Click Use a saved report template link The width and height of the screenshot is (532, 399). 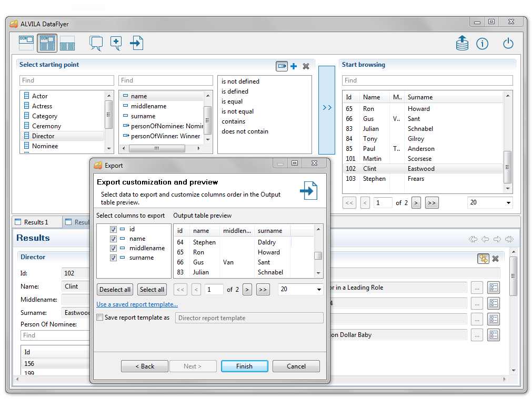[x=137, y=304]
